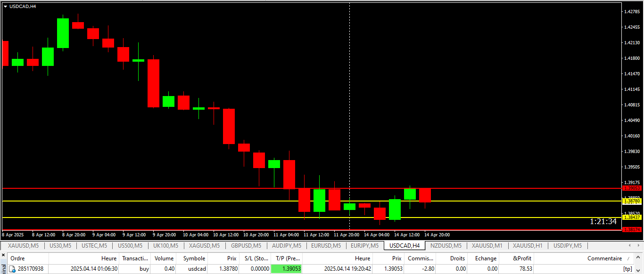Image resolution: width=644 pixels, height=274 pixels.
Task: Select the yellow 1.38780 price label on scale
Action: tap(632, 201)
